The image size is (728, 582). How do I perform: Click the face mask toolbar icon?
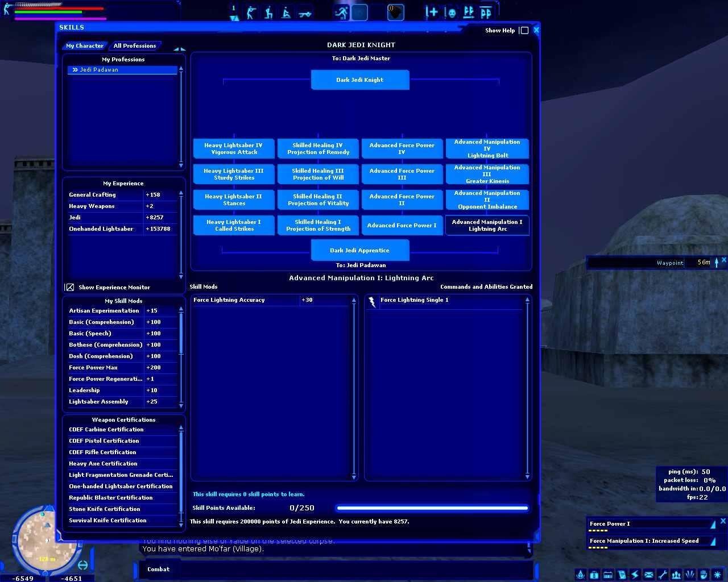(x=450, y=12)
